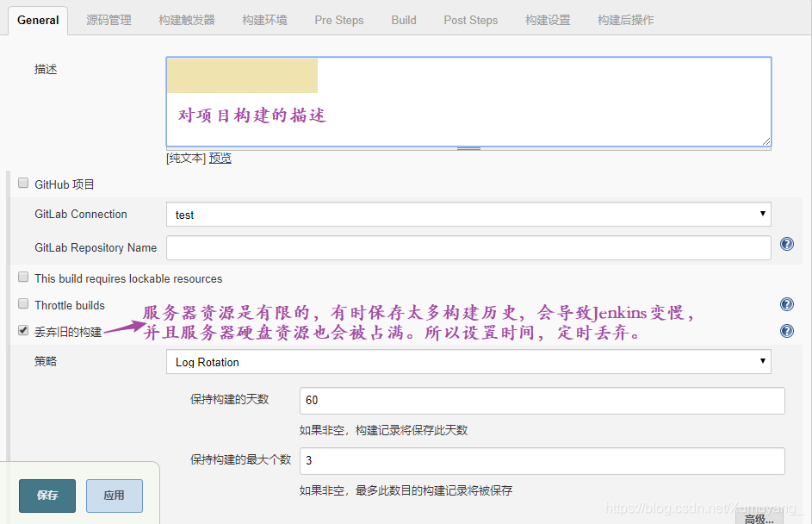This screenshot has width=812, height=524.
Task: Click the 保存 button
Action: [x=47, y=496]
